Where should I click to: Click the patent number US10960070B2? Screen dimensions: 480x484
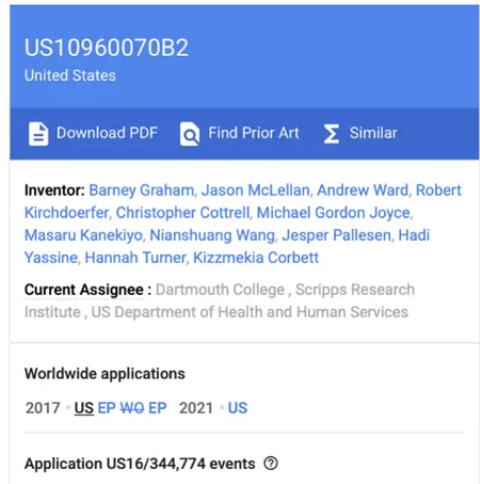(x=106, y=48)
